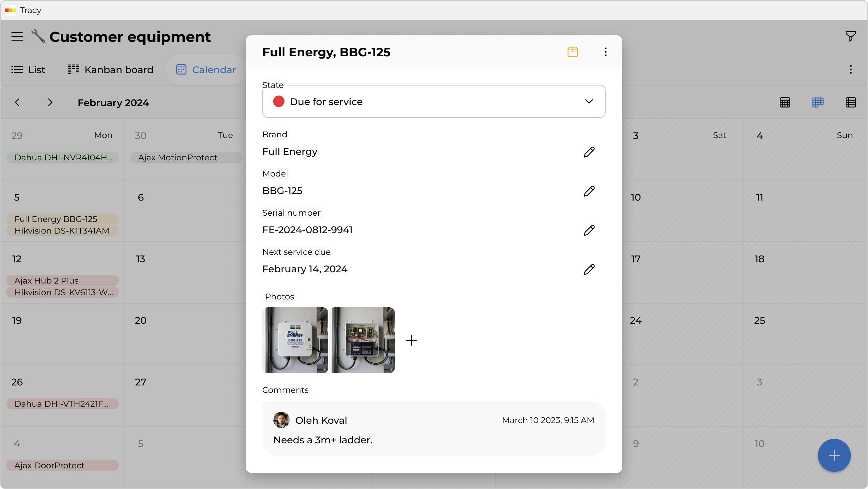Open the hamburger navigation menu
The image size is (868, 489).
click(x=17, y=36)
